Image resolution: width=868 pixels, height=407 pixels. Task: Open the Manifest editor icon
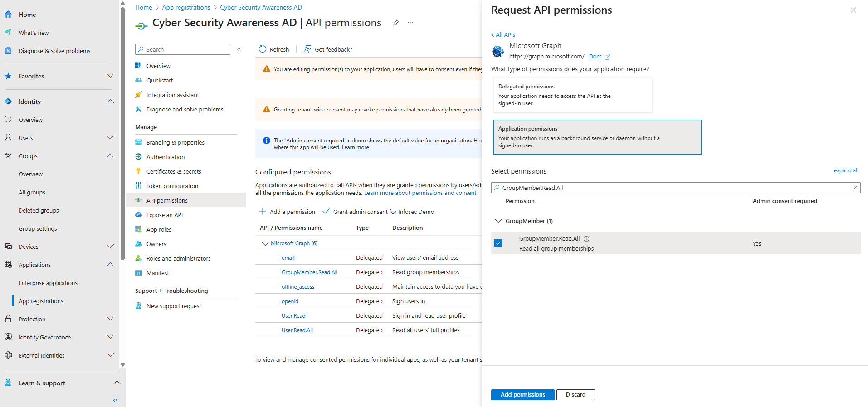tap(139, 273)
